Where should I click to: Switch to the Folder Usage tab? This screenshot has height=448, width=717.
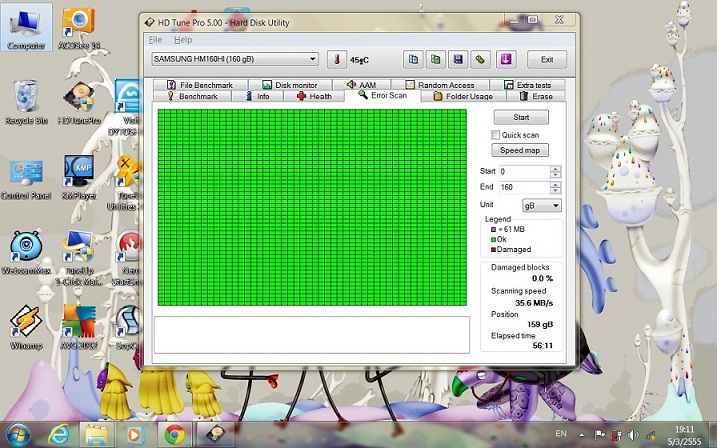(x=462, y=97)
